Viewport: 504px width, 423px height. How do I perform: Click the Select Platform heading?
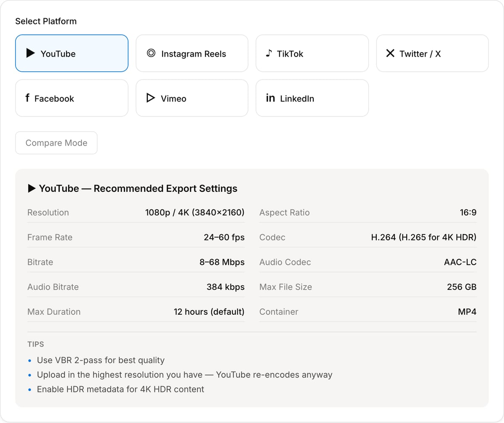(x=46, y=21)
